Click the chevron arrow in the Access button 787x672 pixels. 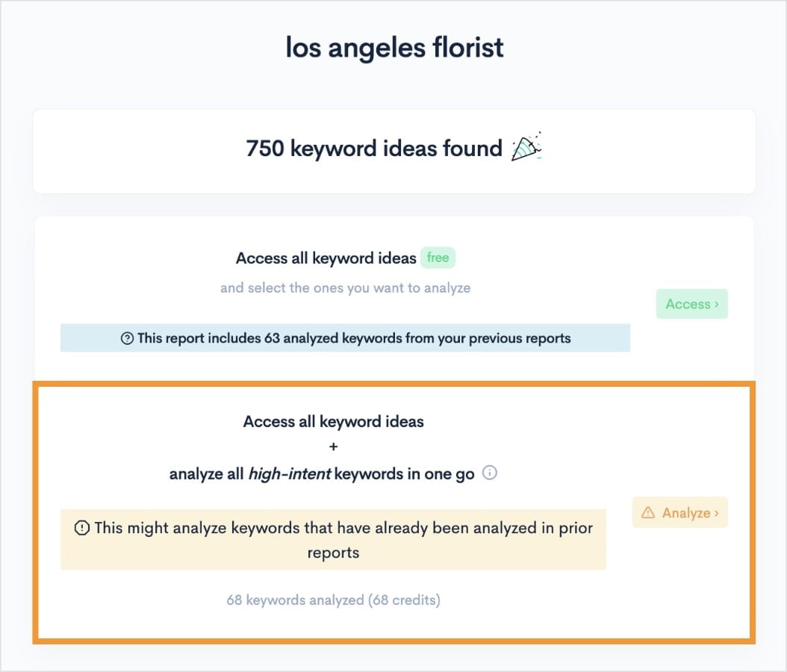coord(716,304)
